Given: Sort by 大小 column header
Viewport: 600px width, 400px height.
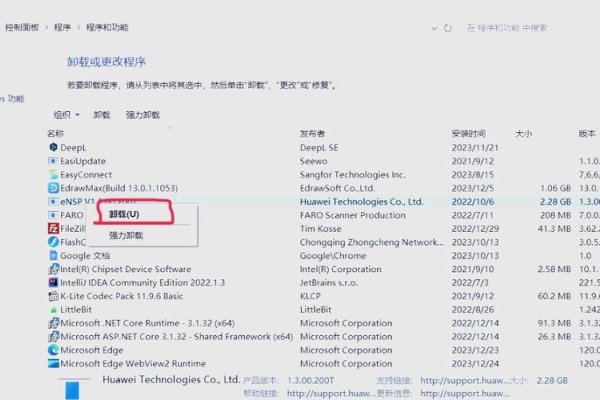Looking at the screenshot, I should click(x=523, y=134).
